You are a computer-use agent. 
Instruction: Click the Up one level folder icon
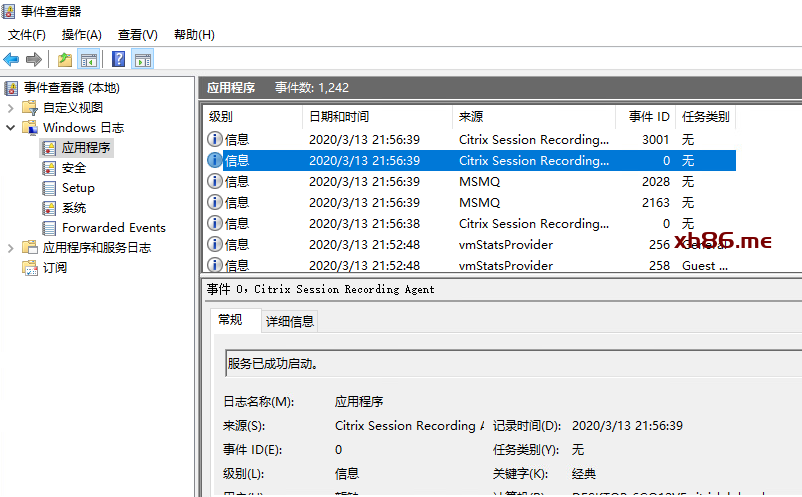pyautogui.click(x=65, y=59)
